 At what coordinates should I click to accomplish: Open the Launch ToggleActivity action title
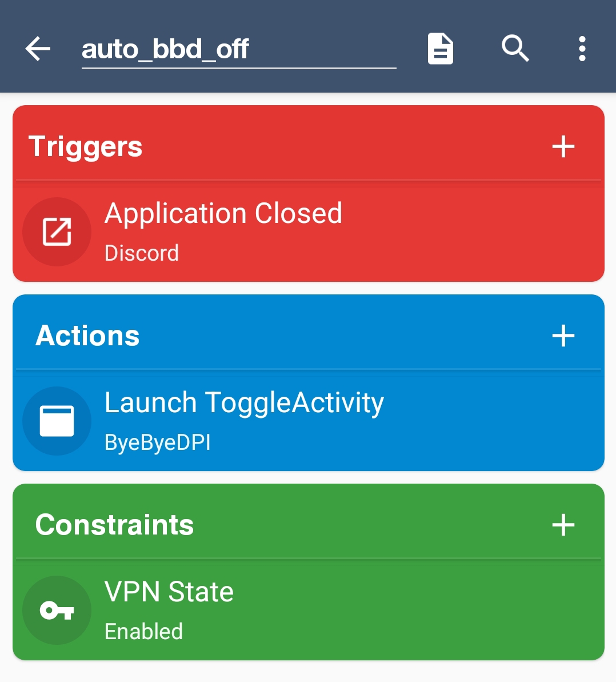pos(244,403)
